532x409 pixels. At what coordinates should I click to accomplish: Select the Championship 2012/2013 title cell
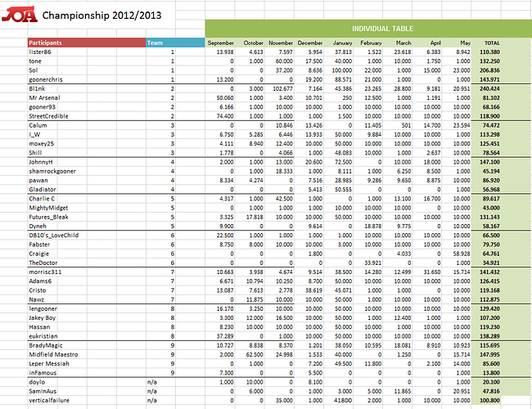(x=101, y=16)
